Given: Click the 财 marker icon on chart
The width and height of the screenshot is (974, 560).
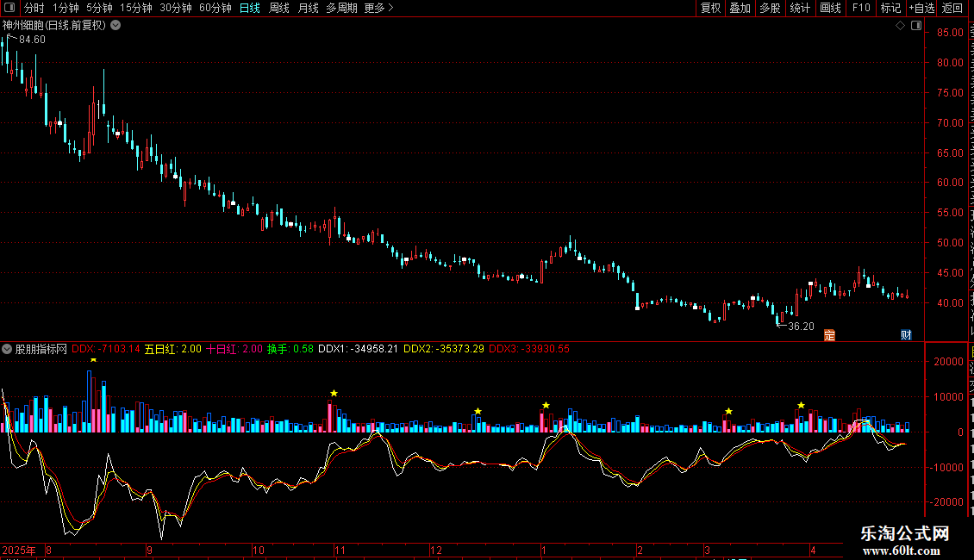Looking at the screenshot, I should point(906,335).
